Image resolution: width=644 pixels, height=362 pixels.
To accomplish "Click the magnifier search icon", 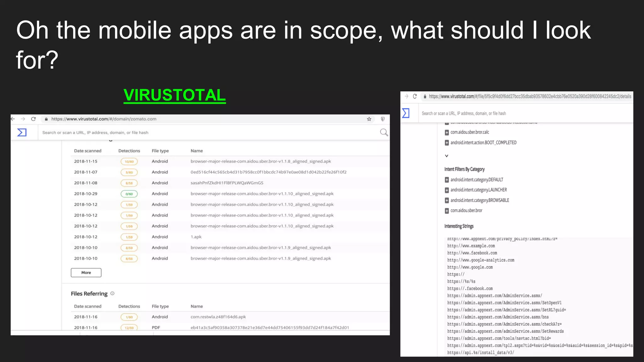I will (384, 133).
